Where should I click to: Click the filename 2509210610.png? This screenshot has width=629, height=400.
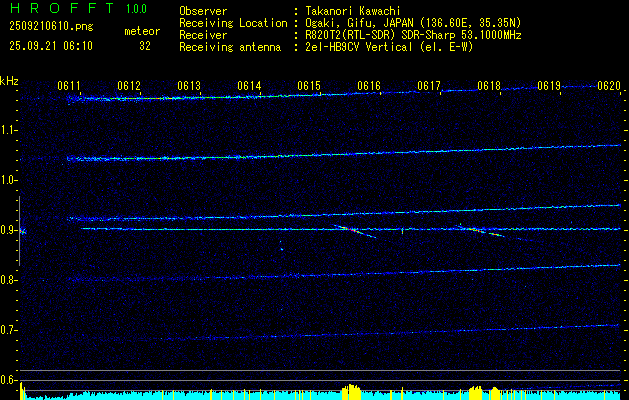tap(51, 26)
